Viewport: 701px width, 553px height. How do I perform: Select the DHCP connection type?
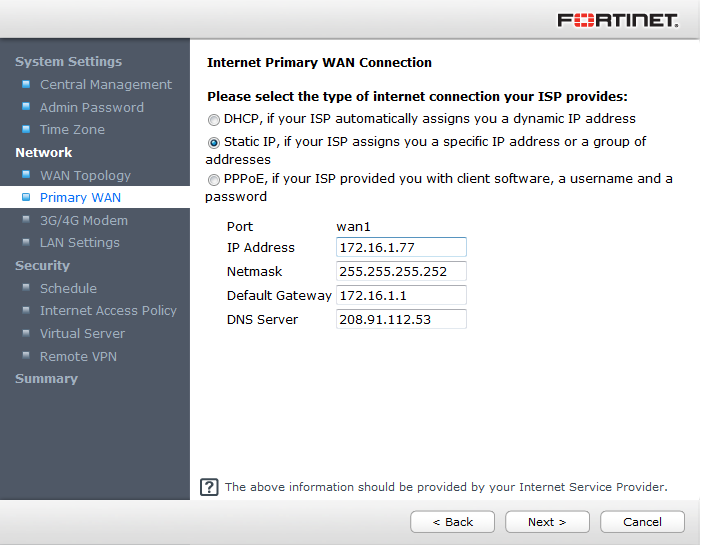(214, 119)
